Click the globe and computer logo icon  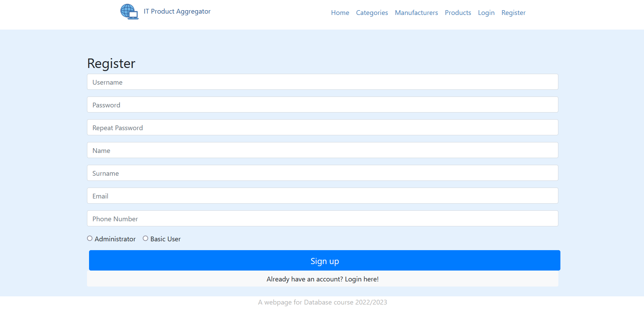129,12
